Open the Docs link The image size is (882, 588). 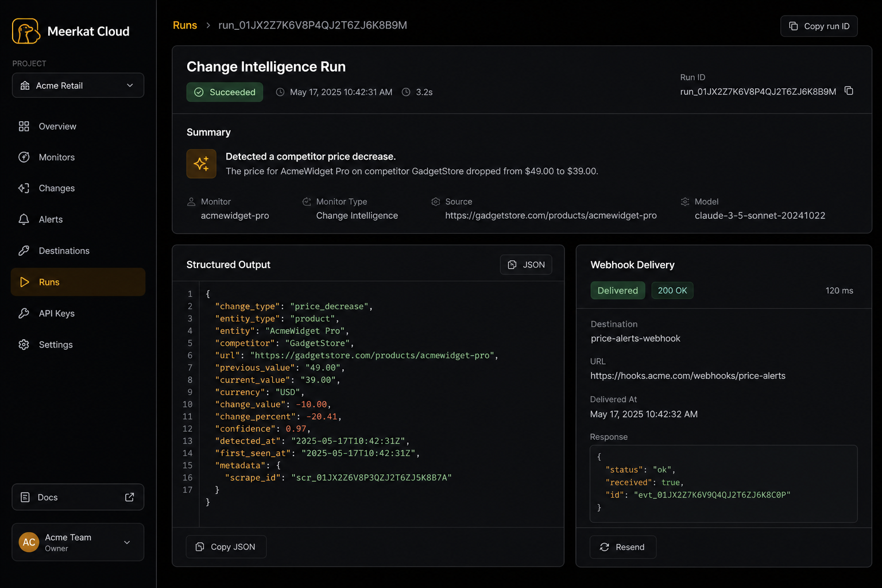[x=78, y=497]
